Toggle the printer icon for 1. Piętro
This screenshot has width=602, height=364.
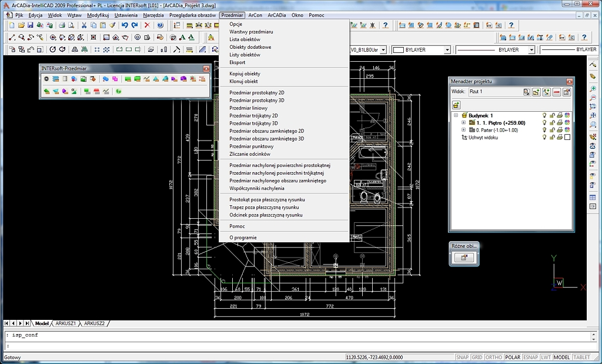click(560, 123)
